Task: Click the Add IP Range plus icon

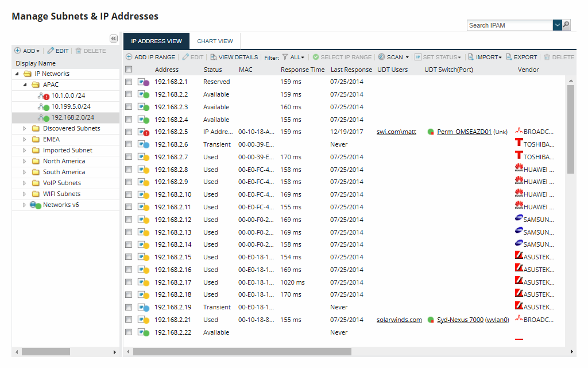Action: point(129,57)
